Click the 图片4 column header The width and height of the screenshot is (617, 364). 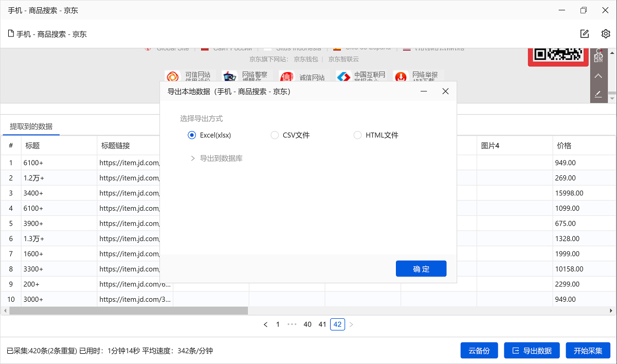[515, 145]
